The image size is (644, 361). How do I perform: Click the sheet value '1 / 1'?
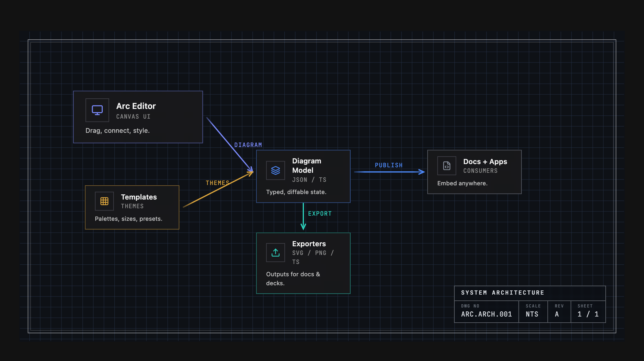[588, 314]
